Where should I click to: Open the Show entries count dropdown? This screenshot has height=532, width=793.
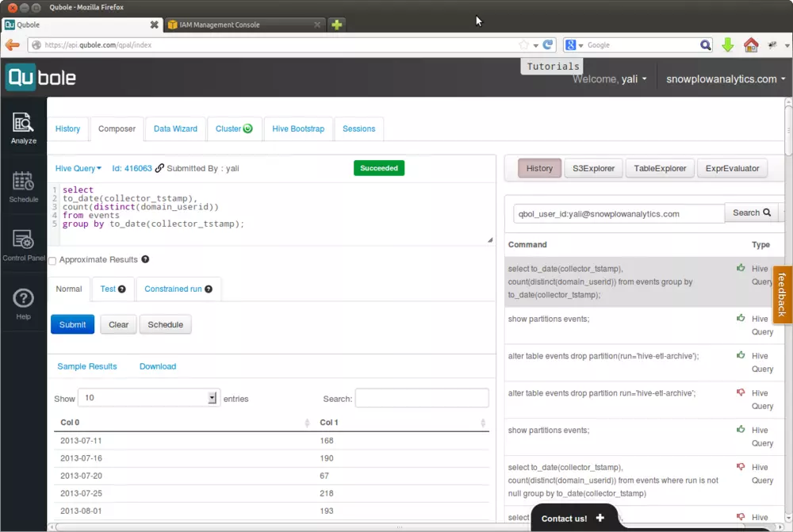pos(149,398)
